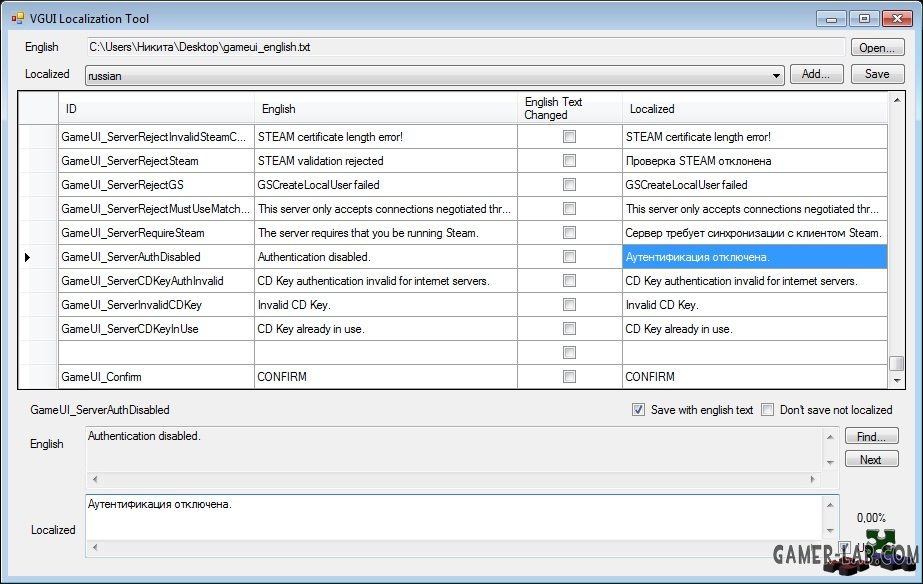The image size is (923, 584).
Task: Click the VGUI Localization Tool title bar icon
Action: coord(18,18)
